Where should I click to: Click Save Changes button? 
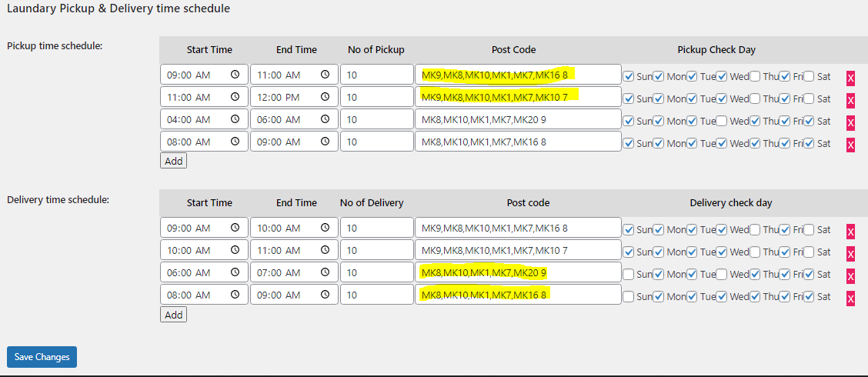[42, 357]
